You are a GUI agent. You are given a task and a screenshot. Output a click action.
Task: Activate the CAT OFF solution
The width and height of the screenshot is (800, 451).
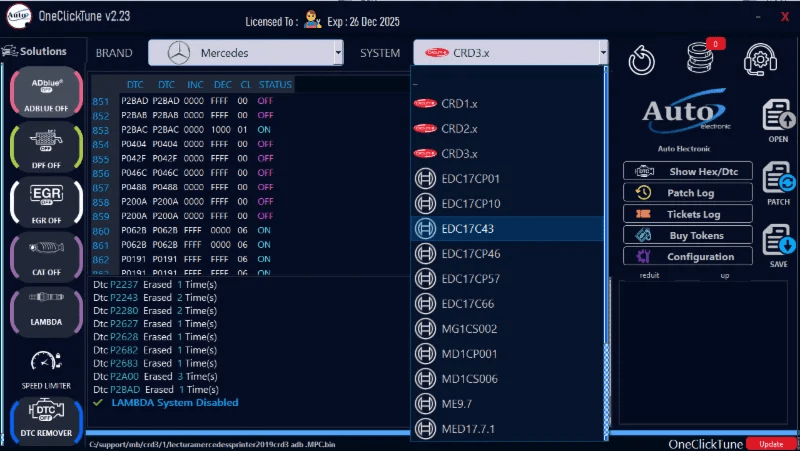46,257
